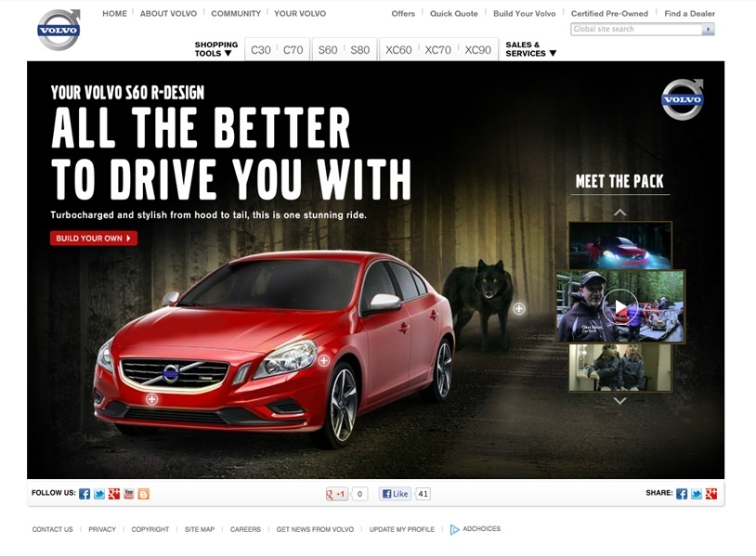Click the plus hotspot beside the wolf
This screenshot has width=756, height=557.
coord(519,308)
